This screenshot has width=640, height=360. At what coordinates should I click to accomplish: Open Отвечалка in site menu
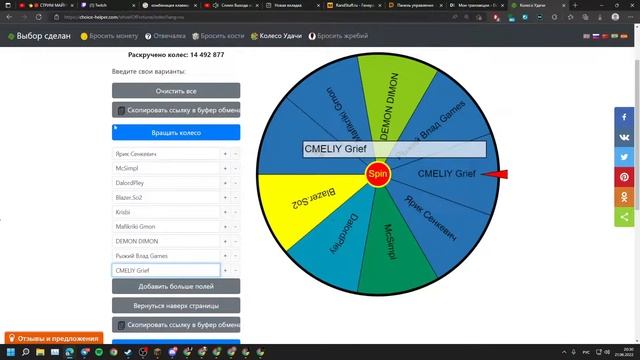165,36
